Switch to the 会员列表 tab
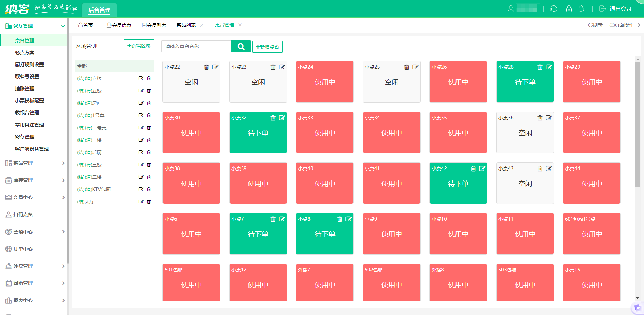 click(x=154, y=25)
